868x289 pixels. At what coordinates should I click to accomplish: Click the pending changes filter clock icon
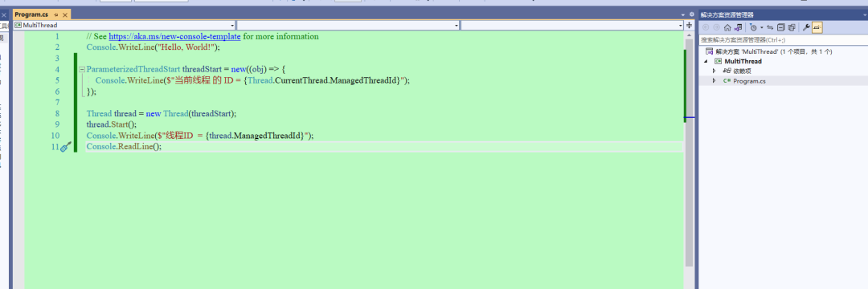click(753, 27)
